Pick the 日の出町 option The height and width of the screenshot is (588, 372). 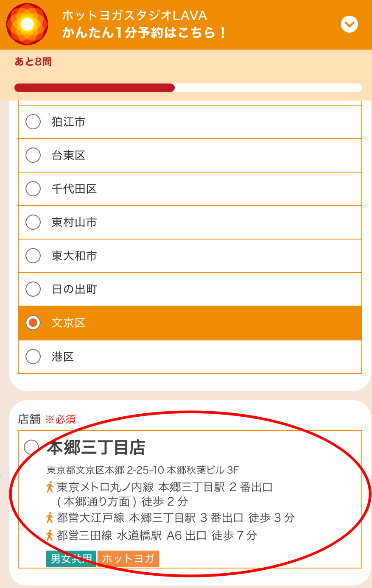[190, 289]
